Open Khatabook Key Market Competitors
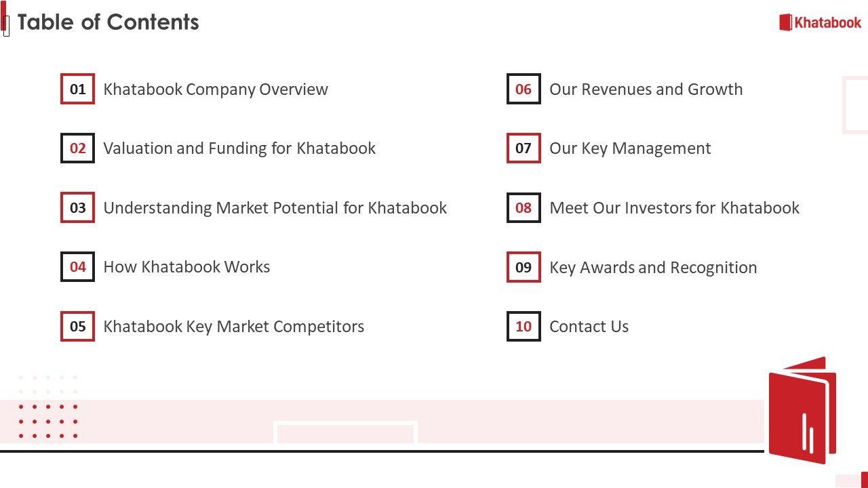868x488 pixels. coord(233,326)
